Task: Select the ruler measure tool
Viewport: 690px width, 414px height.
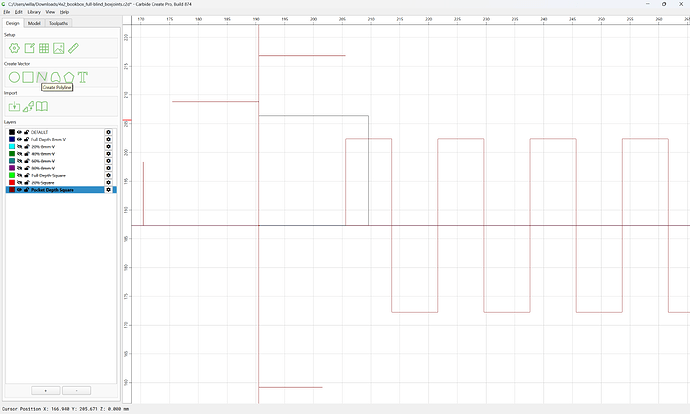Action: click(73, 48)
